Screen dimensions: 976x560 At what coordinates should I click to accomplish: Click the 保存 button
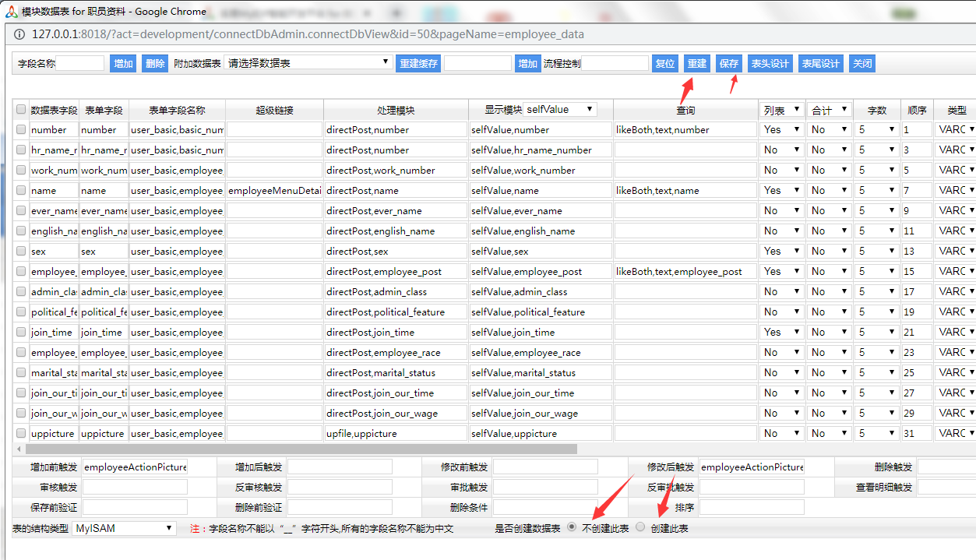(729, 63)
